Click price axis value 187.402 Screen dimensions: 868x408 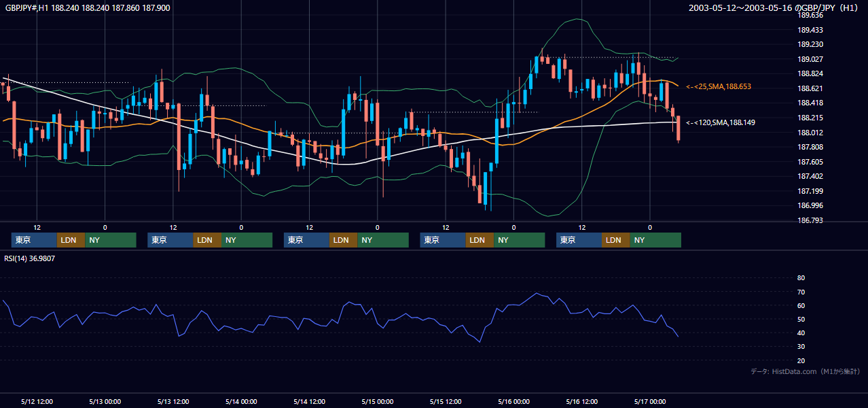810,176
